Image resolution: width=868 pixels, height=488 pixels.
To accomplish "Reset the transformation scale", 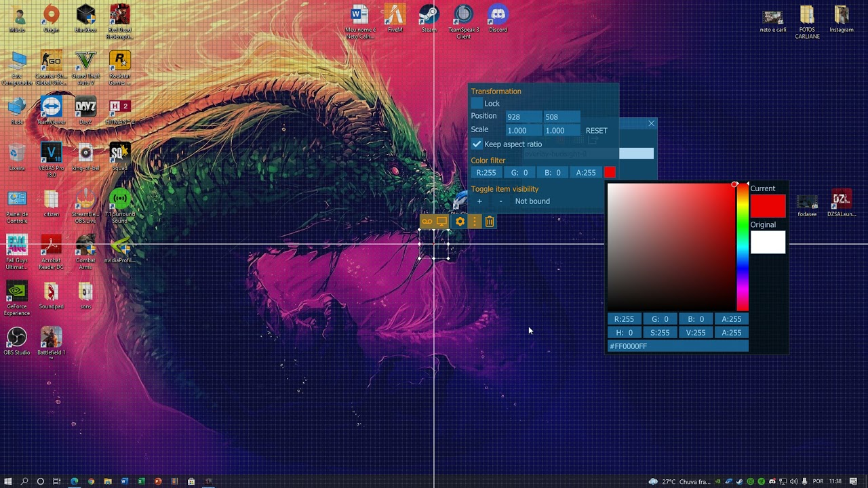I will [597, 131].
